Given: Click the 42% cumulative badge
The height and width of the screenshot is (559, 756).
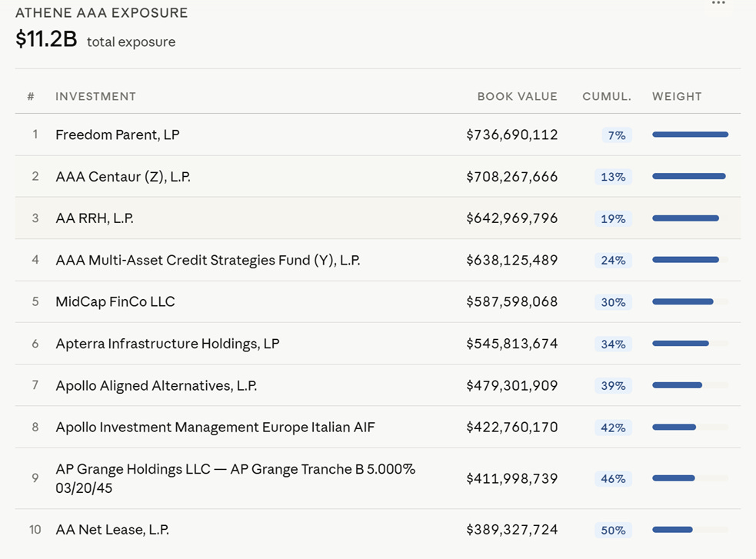Looking at the screenshot, I should coord(613,428).
